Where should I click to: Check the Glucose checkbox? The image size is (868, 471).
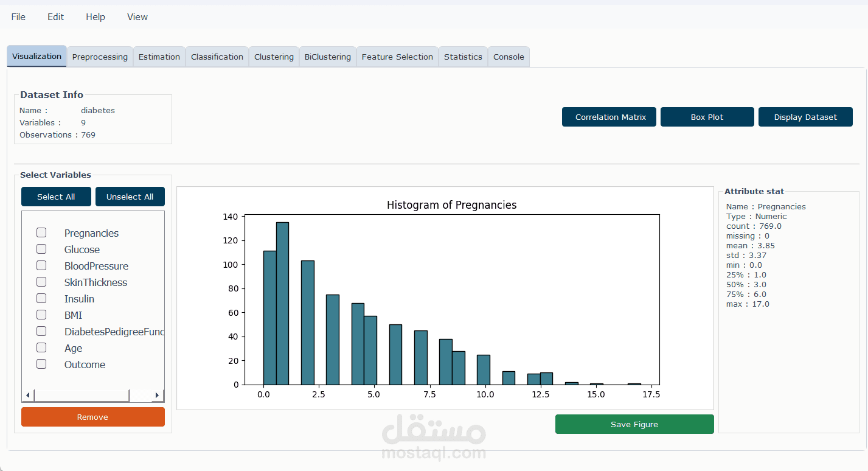point(41,249)
